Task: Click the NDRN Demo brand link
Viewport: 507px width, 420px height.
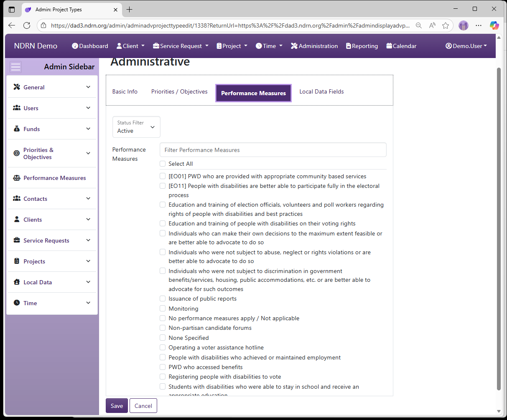Action: pos(36,46)
